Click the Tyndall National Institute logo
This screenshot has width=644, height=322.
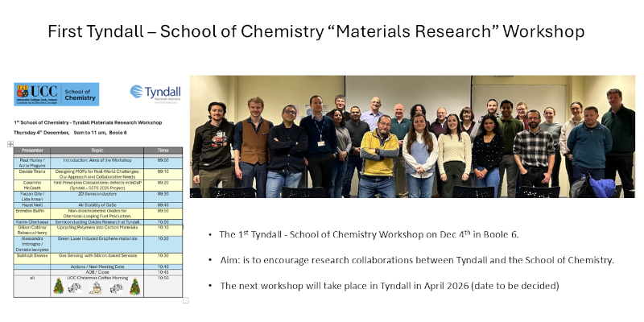click(155, 93)
